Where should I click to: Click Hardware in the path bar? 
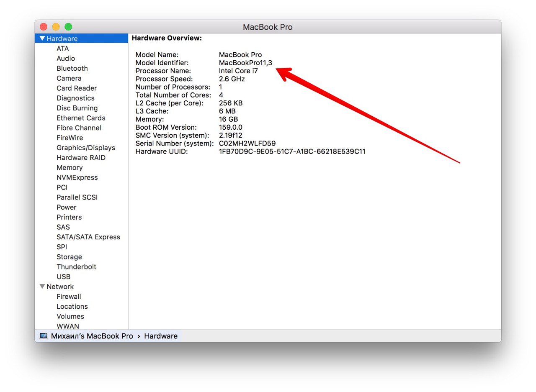coord(161,336)
